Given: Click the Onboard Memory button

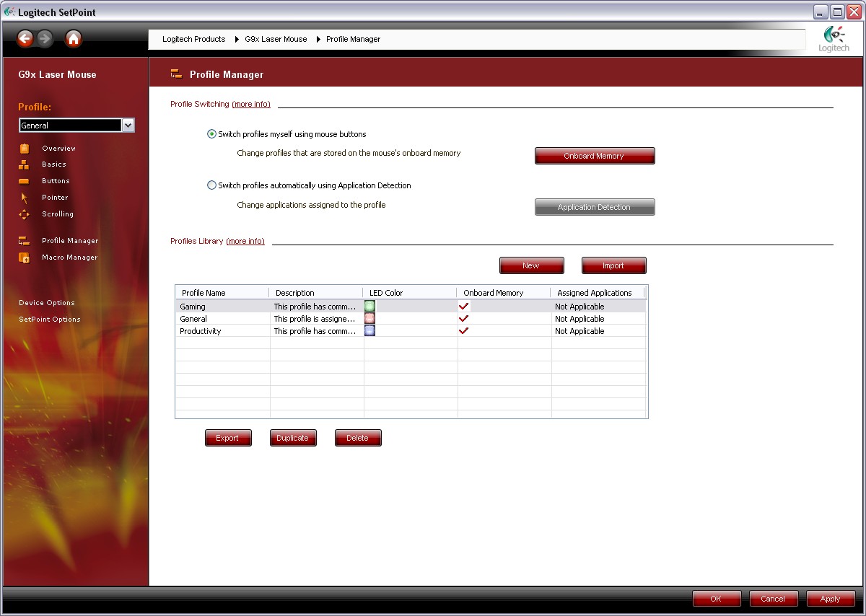Looking at the screenshot, I should [595, 156].
